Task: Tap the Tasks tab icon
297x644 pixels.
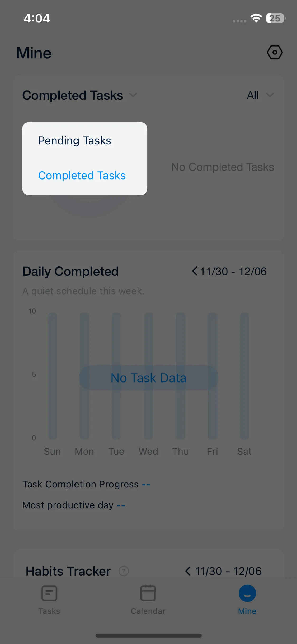Action: [49, 593]
